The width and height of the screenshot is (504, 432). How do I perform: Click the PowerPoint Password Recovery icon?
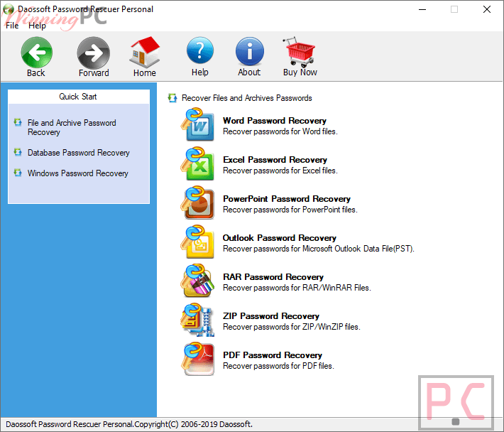pos(197,202)
